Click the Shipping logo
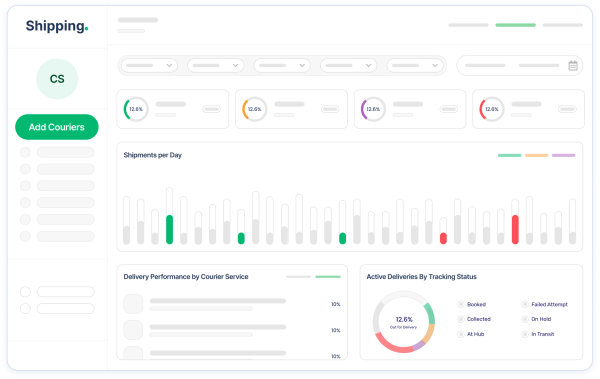Image resolution: width=600 pixels, height=379 pixels. pyautogui.click(x=57, y=26)
